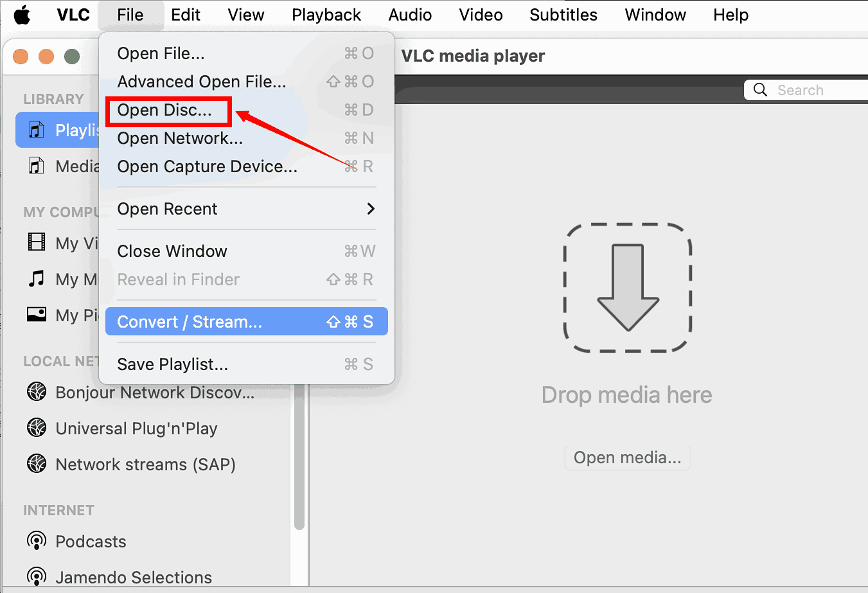This screenshot has height=593, width=868.
Task: Click the My Music note icon
Action: click(37, 279)
